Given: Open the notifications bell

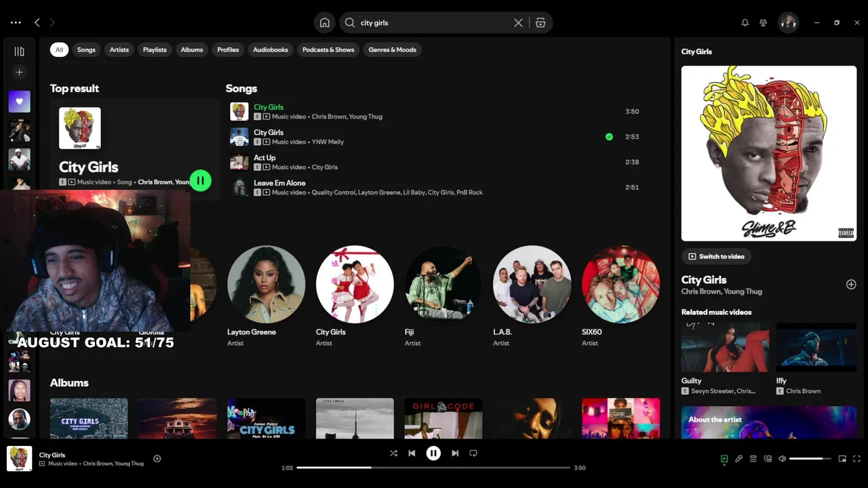Looking at the screenshot, I should click(745, 22).
